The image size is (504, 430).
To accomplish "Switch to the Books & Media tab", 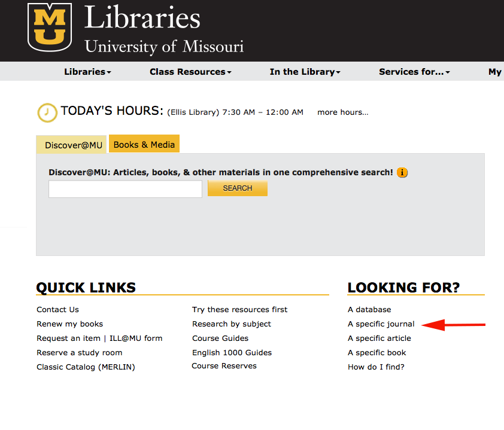I will coord(144,144).
